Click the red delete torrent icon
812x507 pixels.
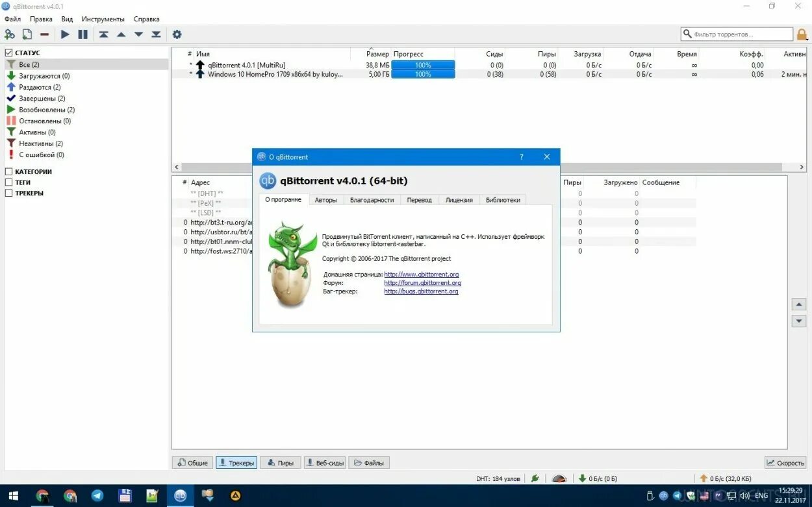click(x=45, y=34)
